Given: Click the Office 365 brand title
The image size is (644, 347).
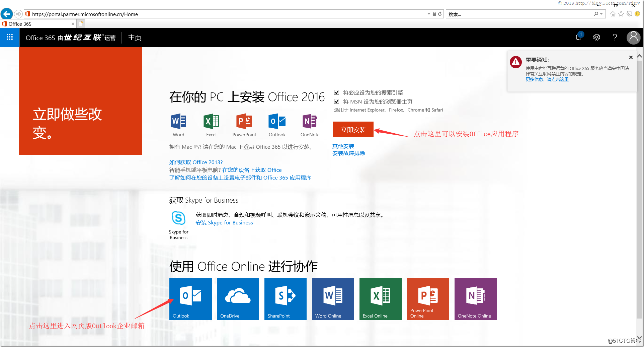Looking at the screenshot, I should 71,38.
